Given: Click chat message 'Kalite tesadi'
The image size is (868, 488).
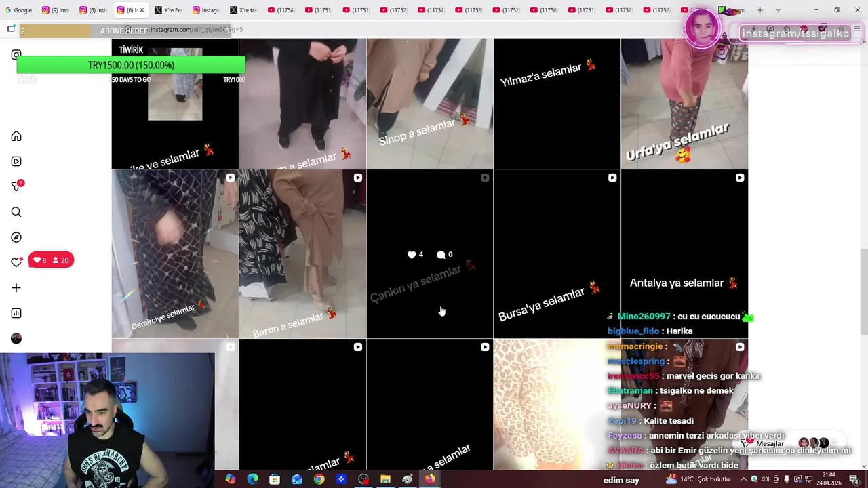Looking at the screenshot, I should pyautogui.click(x=668, y=421).
